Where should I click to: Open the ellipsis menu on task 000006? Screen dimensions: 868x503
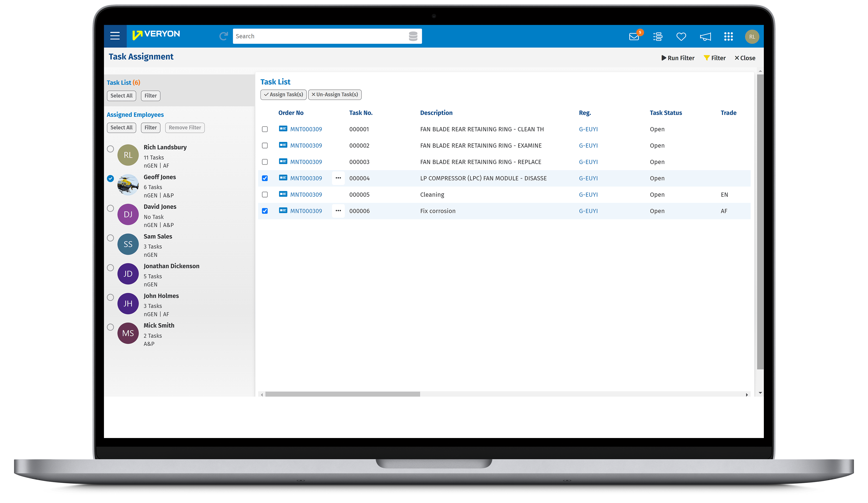pos(338,211)
